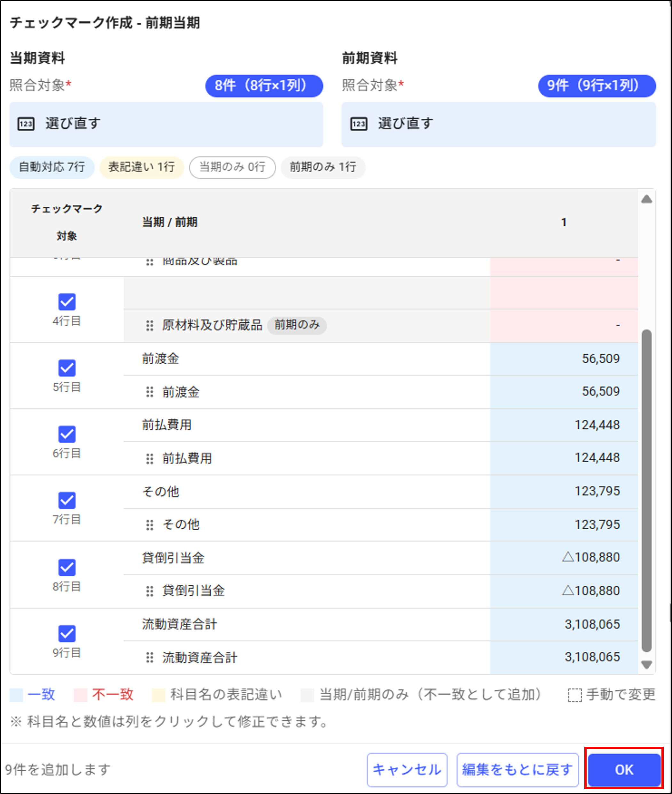672x794 pixels.
Task: Disable the 9行目 checkmark target
Action: (x=67, y=634)
